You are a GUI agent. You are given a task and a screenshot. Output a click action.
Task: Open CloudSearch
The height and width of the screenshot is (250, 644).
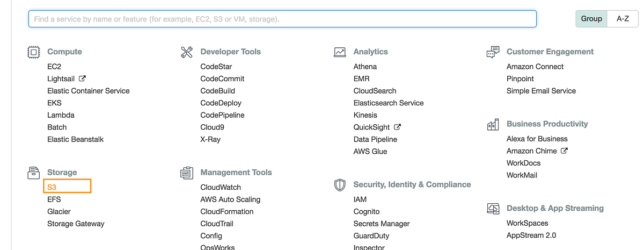[375, 91]
